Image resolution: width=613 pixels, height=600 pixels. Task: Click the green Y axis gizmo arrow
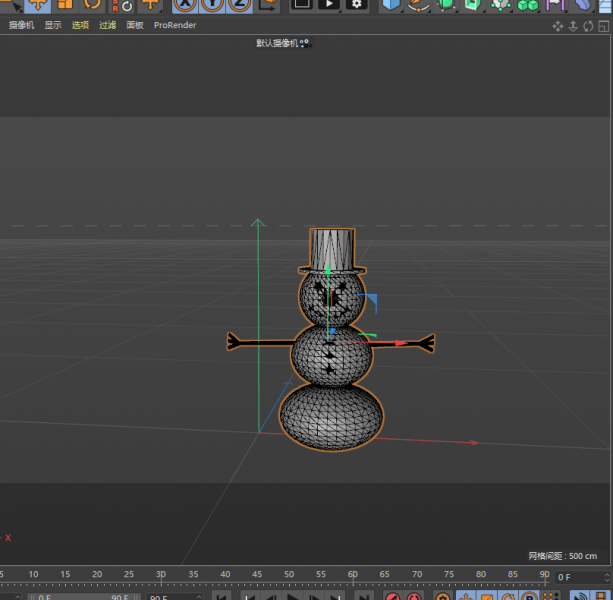pyautogui.click(x=328, y=269)
